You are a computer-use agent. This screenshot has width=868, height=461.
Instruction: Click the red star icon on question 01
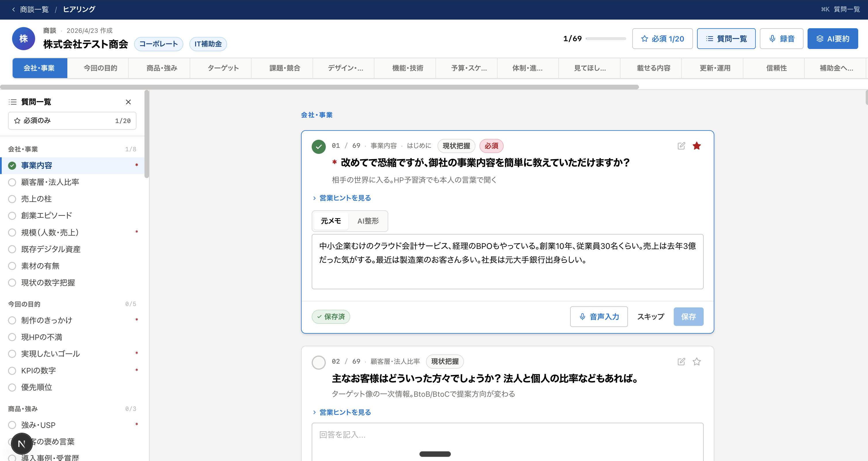(x=696, y=146)
